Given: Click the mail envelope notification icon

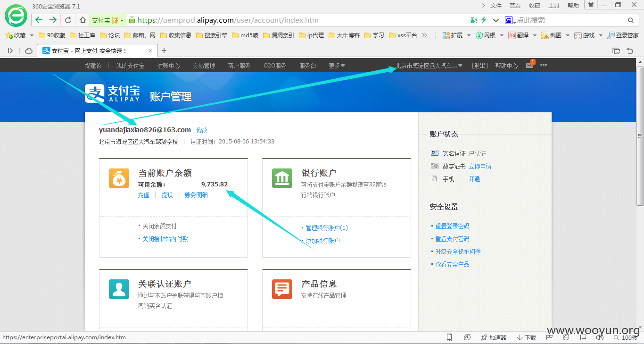Looking at the screenshot, I should click(x=529, y=66).
